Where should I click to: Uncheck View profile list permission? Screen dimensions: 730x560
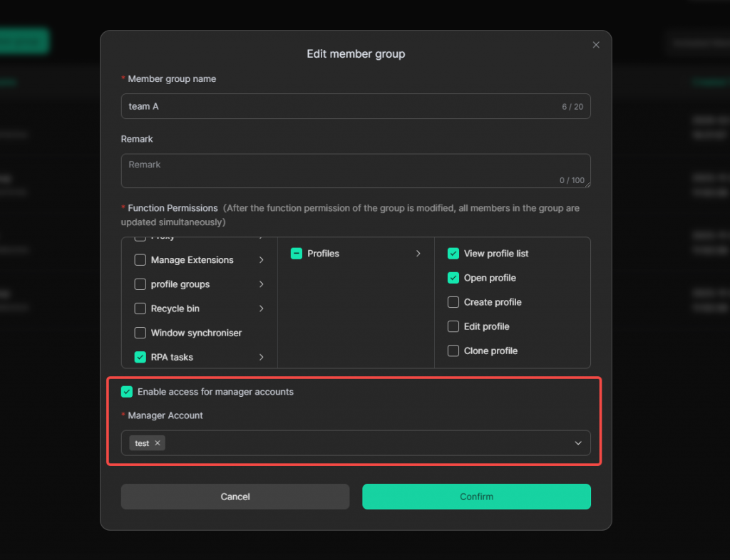(x=453, y=254)
